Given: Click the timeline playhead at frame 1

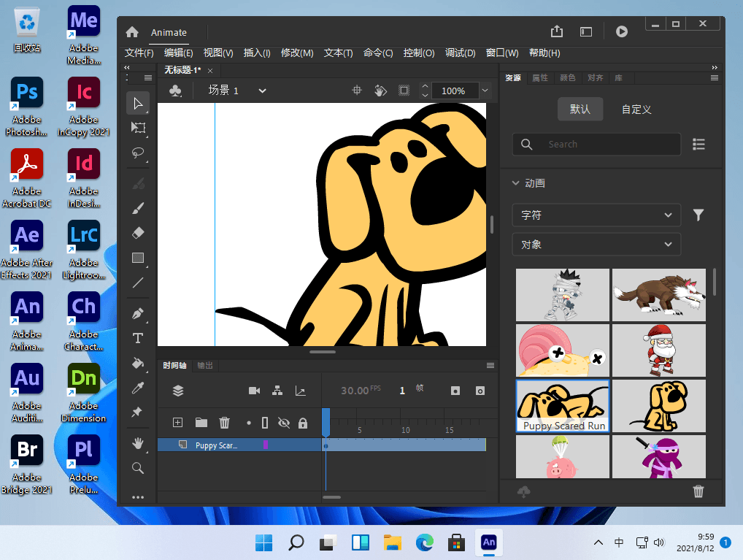Looking at the screenshot, I should click(326, 422).
